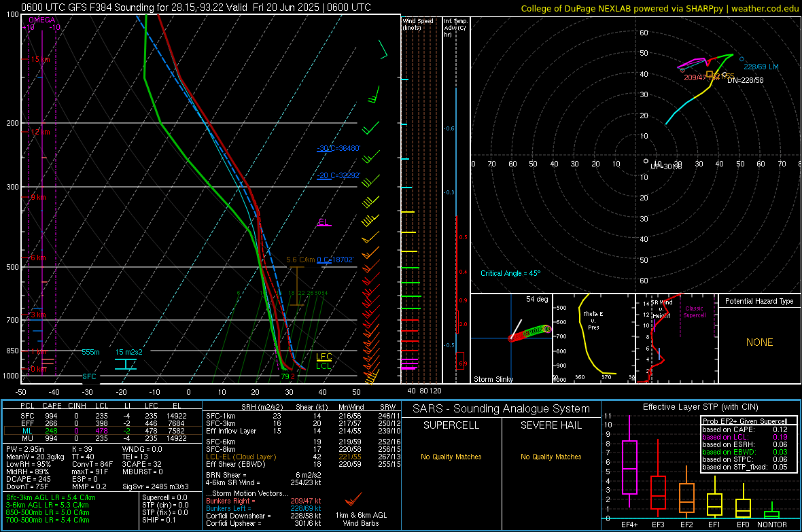802x532 pixels.
Task: Click the yellow LFC marker label
Action: click(324, 357)
